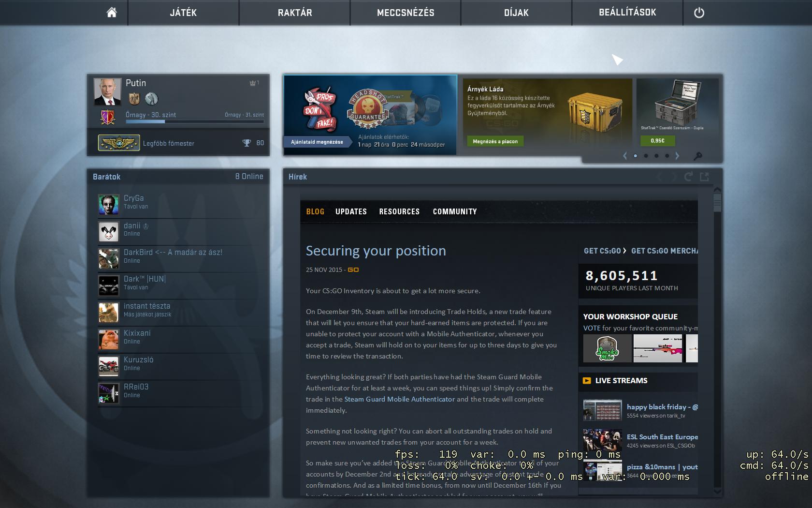This screenshot has height=508, width=812.
Task: Click the VOTE workshop link
Action: click(x=592, y=328)
